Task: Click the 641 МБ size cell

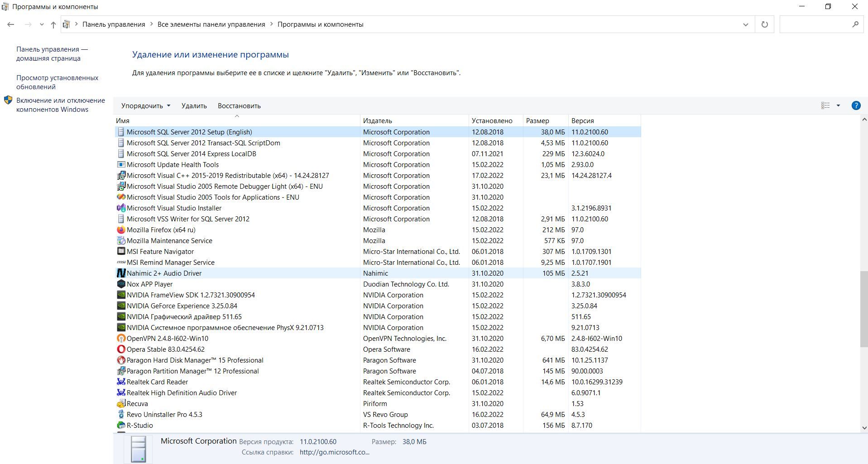Action: pos(554,360)
